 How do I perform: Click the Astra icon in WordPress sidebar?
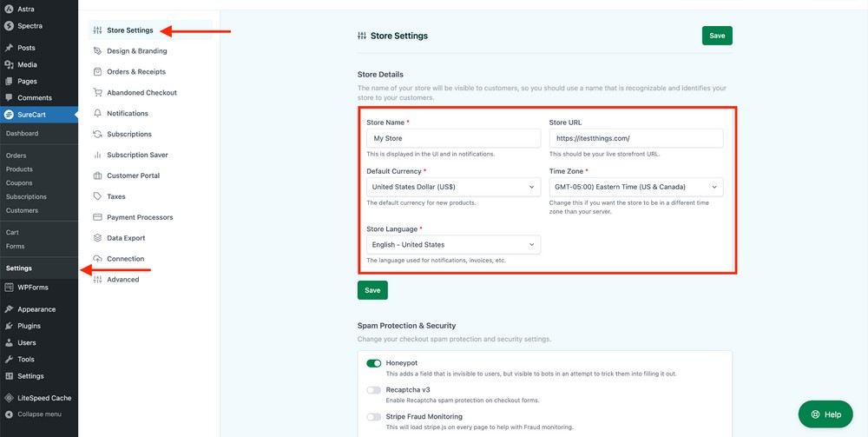pos(9,10)
